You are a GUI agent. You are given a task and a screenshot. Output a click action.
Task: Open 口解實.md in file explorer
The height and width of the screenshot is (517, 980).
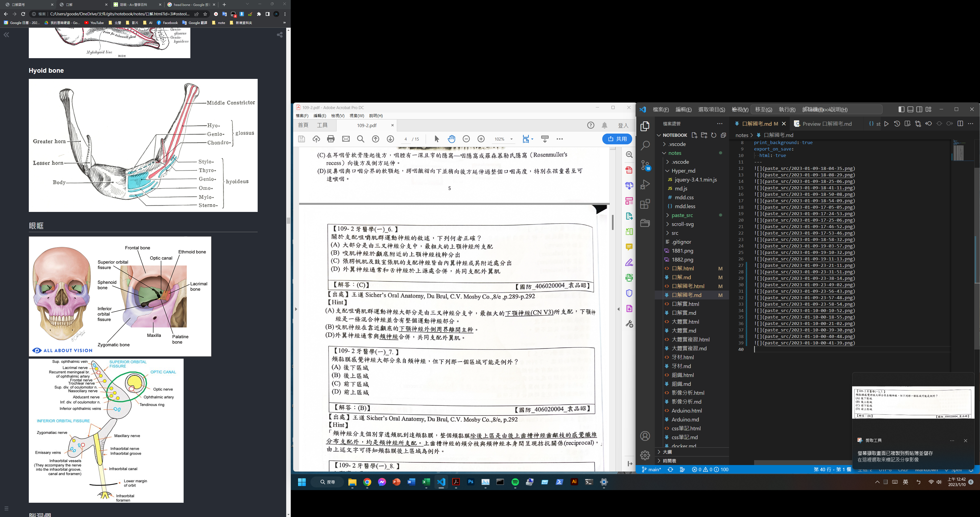684,313
